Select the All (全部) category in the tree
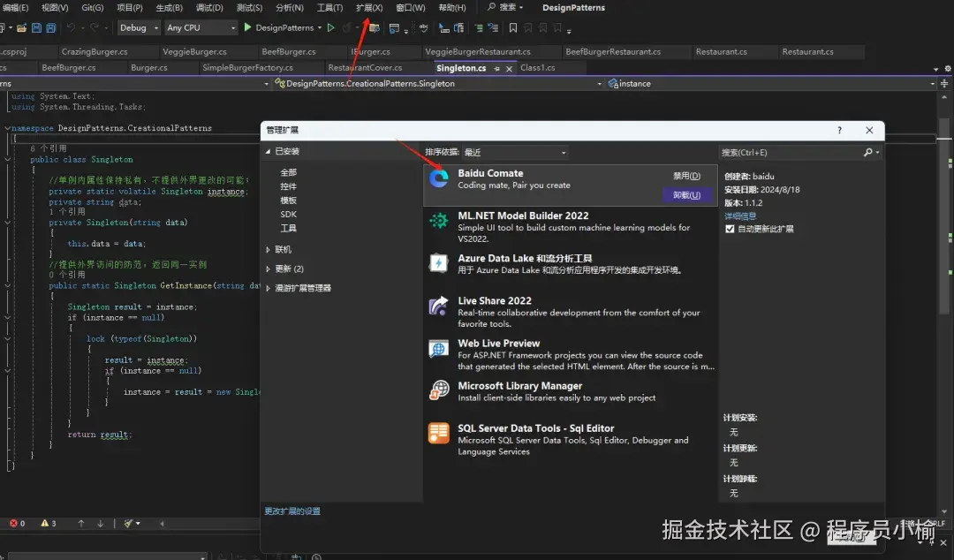The height and width of the screenshot is (560, 954). pos(288,173)
